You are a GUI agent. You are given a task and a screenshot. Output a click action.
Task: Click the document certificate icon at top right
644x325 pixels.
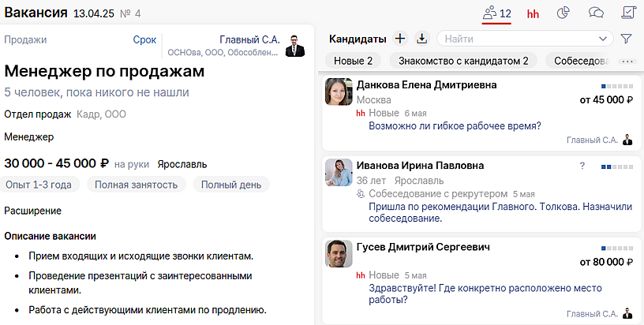pyautogui.click(x=628, y=13)
